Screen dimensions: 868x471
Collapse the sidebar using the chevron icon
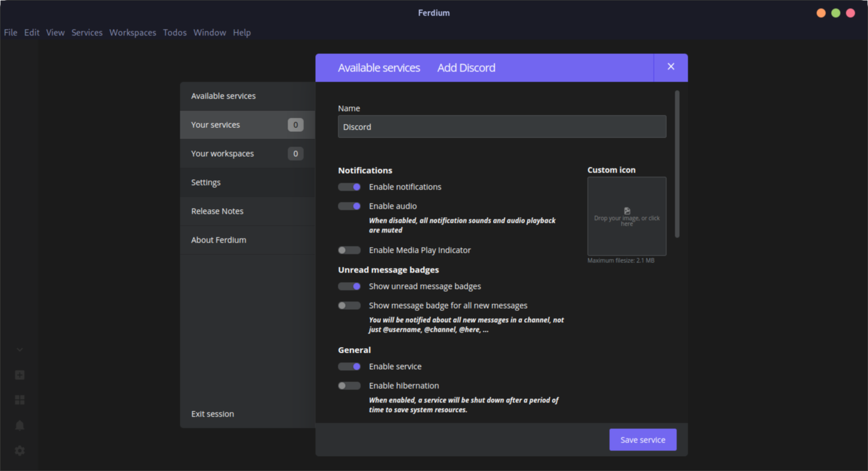(x=19, y=349)
